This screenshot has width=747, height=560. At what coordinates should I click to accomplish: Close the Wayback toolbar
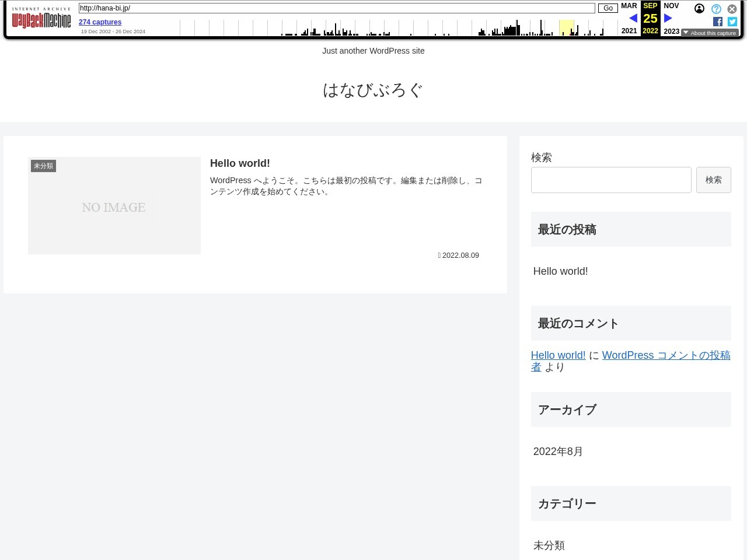coord(732,9)
